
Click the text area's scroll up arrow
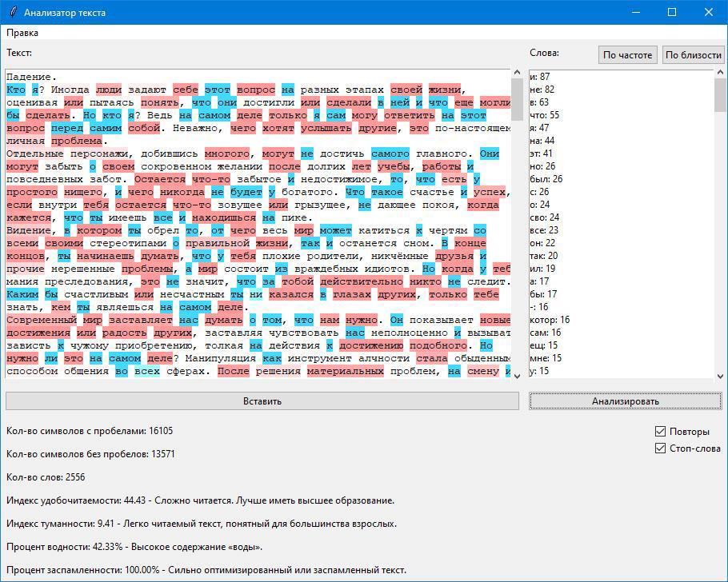(516, 75)
